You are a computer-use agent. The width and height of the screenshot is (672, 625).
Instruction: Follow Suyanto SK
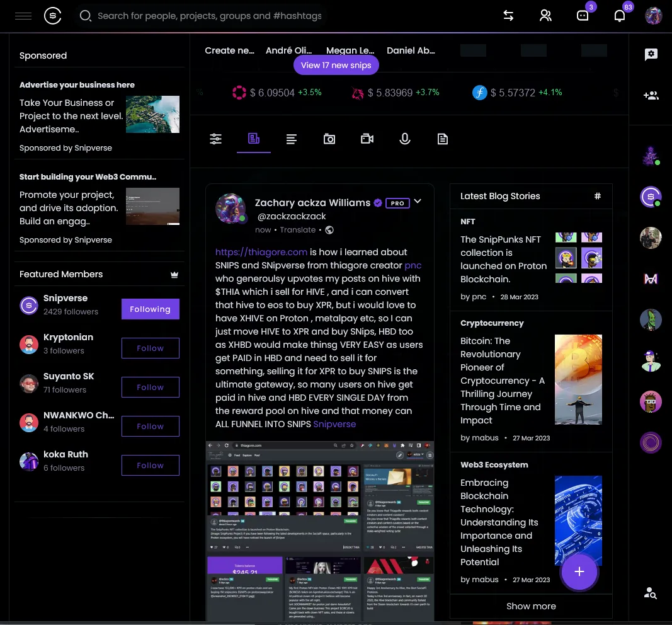pos(151,387)
